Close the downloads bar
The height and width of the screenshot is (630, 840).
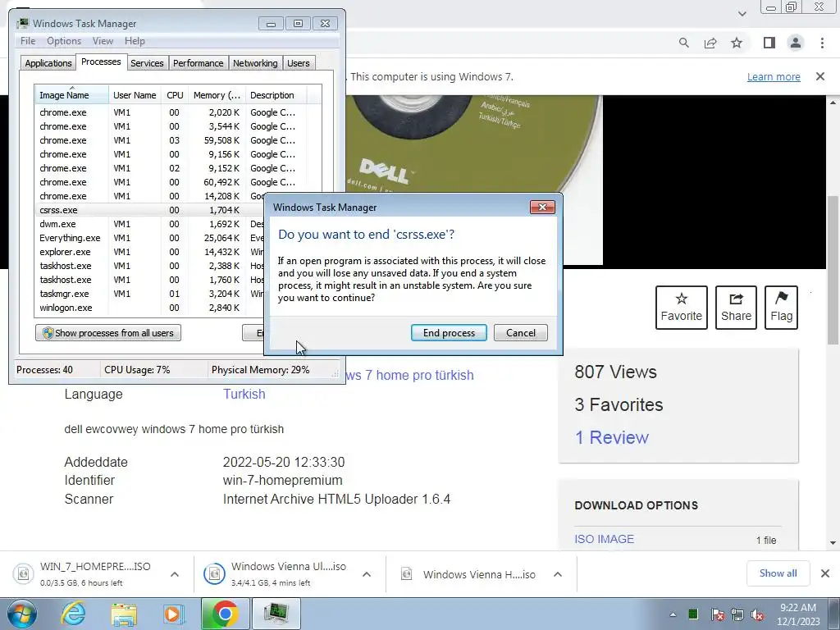tap(825, 573)
